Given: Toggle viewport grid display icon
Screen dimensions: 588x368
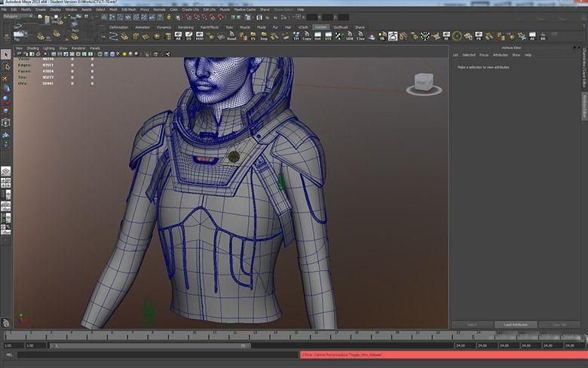Looking at the screenshot, I should coord(54,54).
